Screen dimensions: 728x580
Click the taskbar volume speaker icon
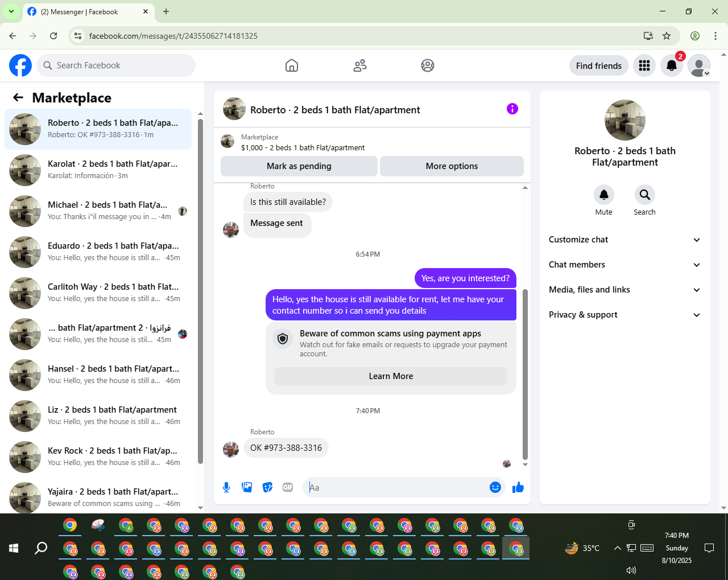[x=631, y=570]
